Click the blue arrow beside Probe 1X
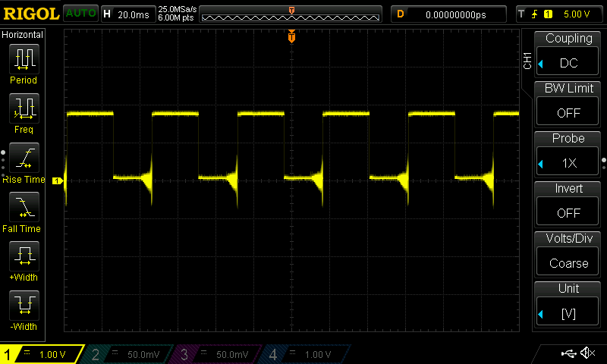Screen dimensions: 607x364 541,164
